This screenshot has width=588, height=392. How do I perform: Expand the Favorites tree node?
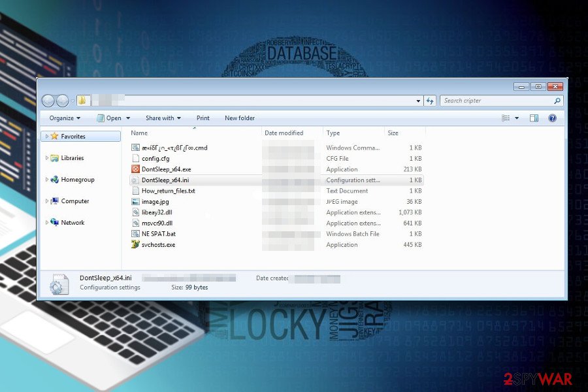pyautogui.click(x=46, y=136)
